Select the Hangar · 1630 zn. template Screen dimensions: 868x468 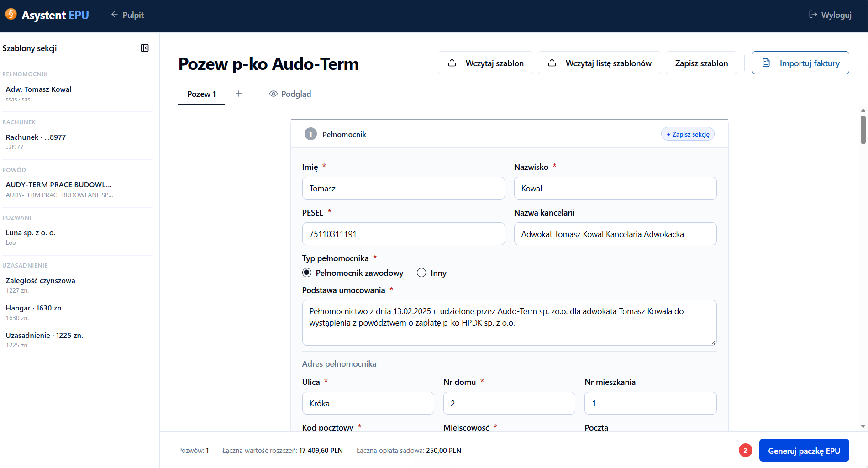(x=77, y=312)
